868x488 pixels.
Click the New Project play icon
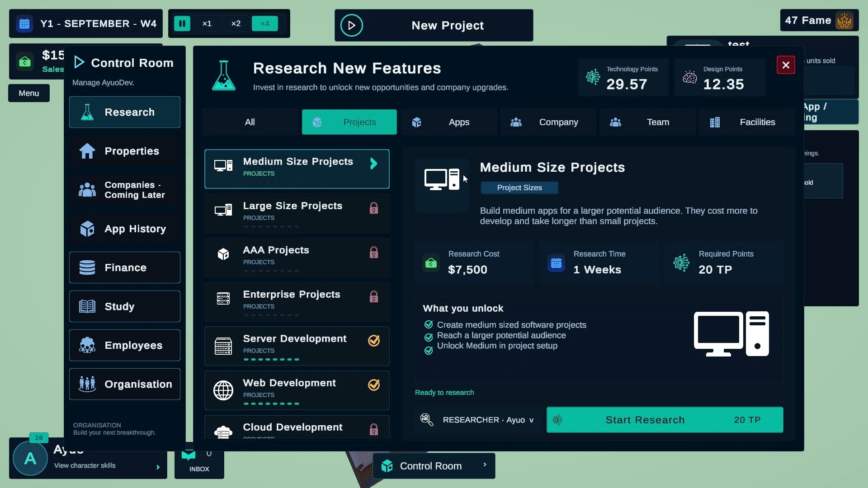352,25
